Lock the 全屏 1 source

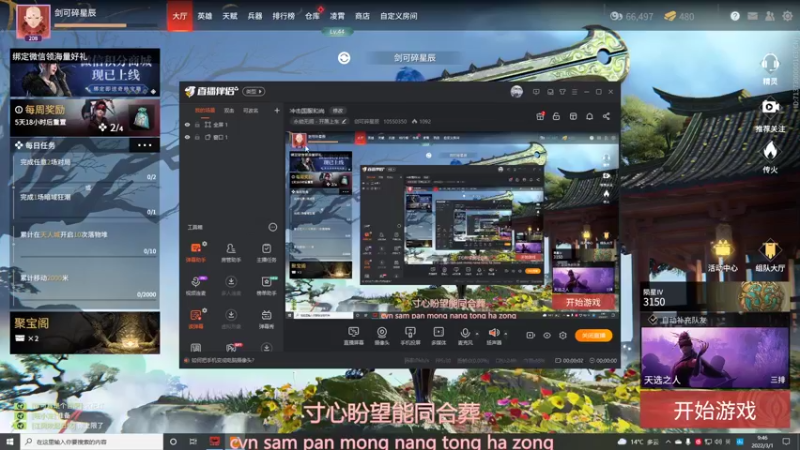(197, 124)
